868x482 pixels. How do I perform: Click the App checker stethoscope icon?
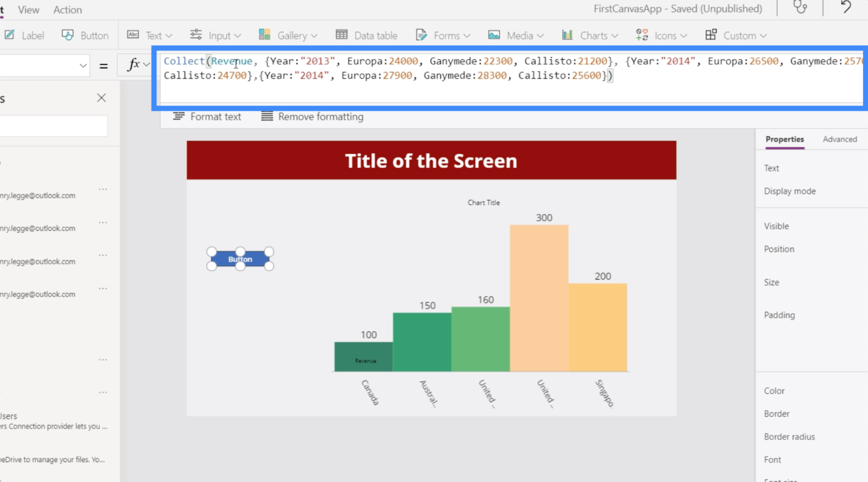(800, 7)
